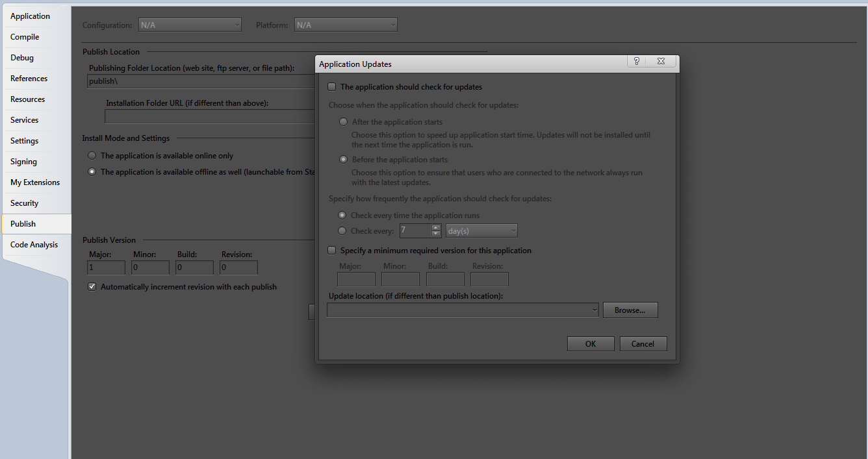Click the minimum version Major field
The image size is (868, 459).
[x=357, y=279]
